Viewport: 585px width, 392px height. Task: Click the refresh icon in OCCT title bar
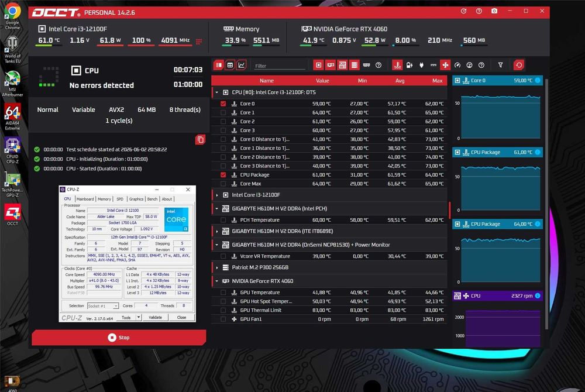click(464, 11)
